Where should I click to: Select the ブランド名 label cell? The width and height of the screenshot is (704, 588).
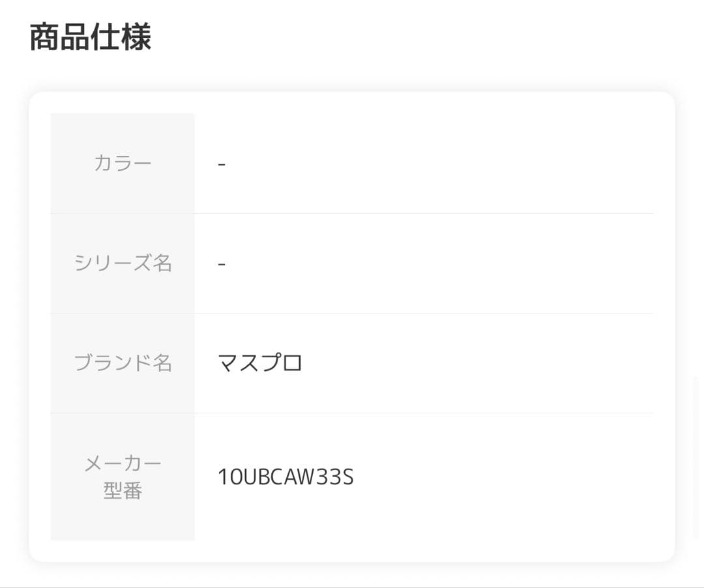pos(123,362)
